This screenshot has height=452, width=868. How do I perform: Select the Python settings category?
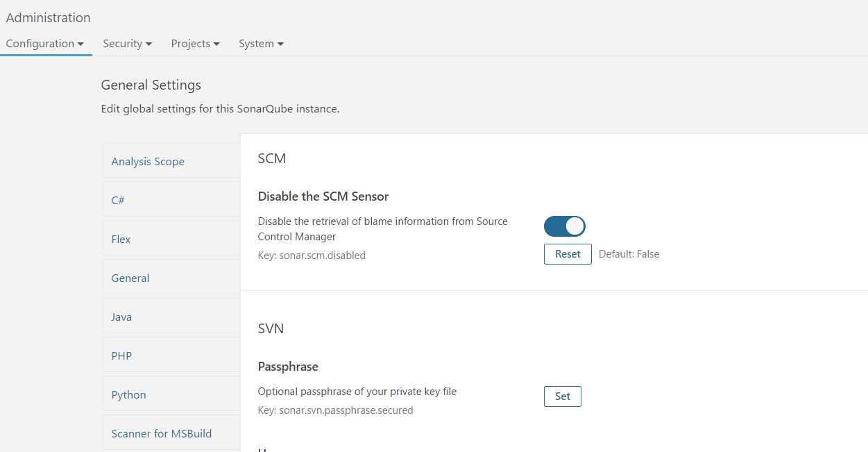[171, 394]
